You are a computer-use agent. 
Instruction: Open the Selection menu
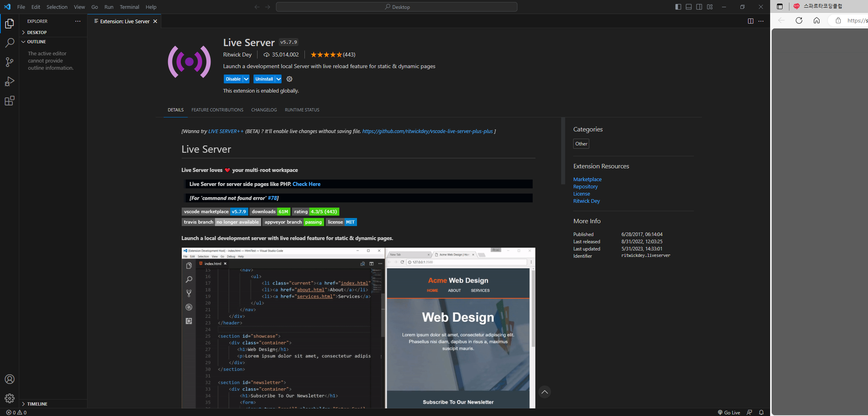57,7
